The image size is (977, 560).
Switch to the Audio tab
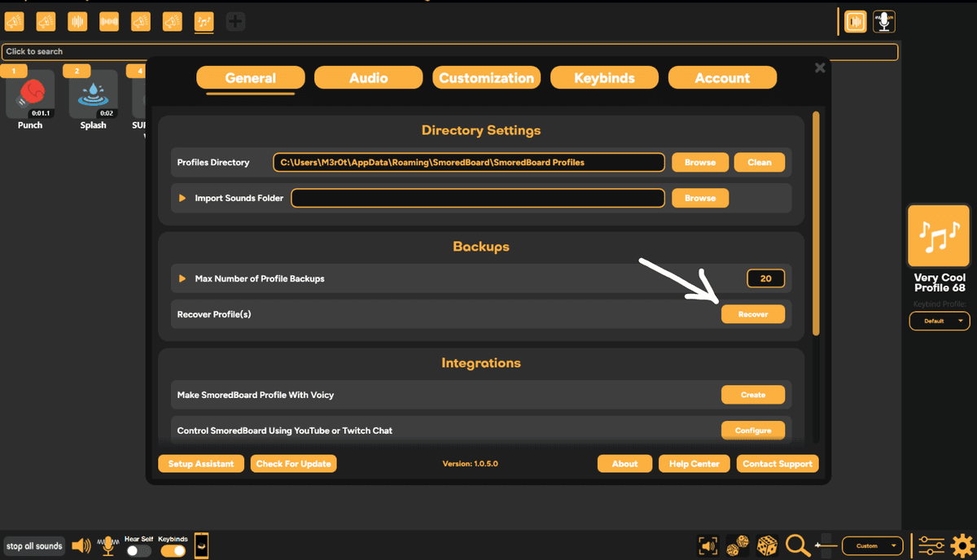pos(369,78)
